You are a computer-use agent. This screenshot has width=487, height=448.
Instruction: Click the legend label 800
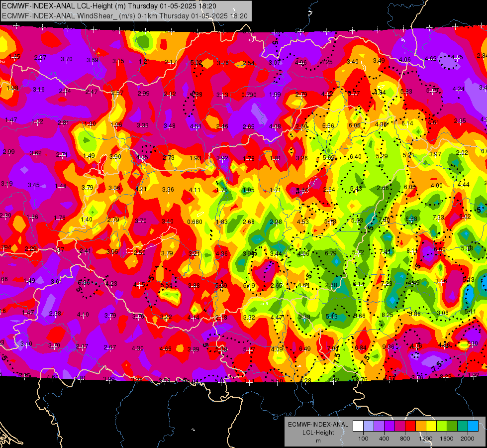405,439
